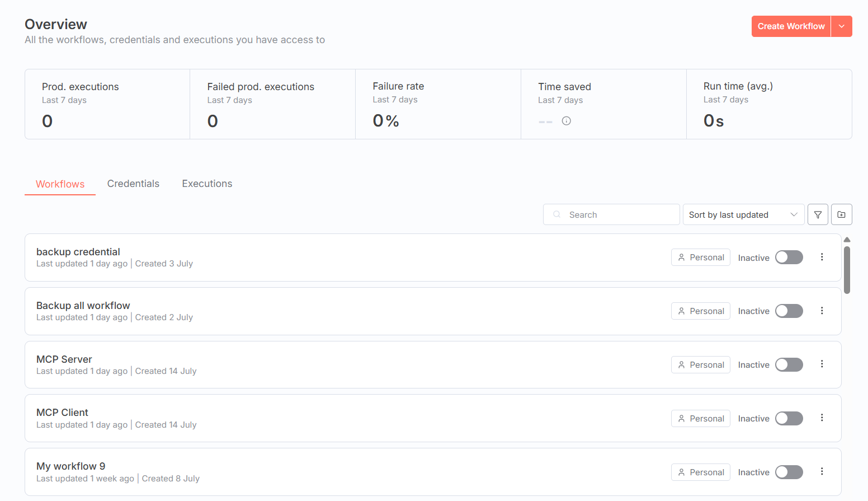The image size is (868, 501).
Task: Focus the workflow Search field
Action: pyautogui.click(x=611, y=214)
